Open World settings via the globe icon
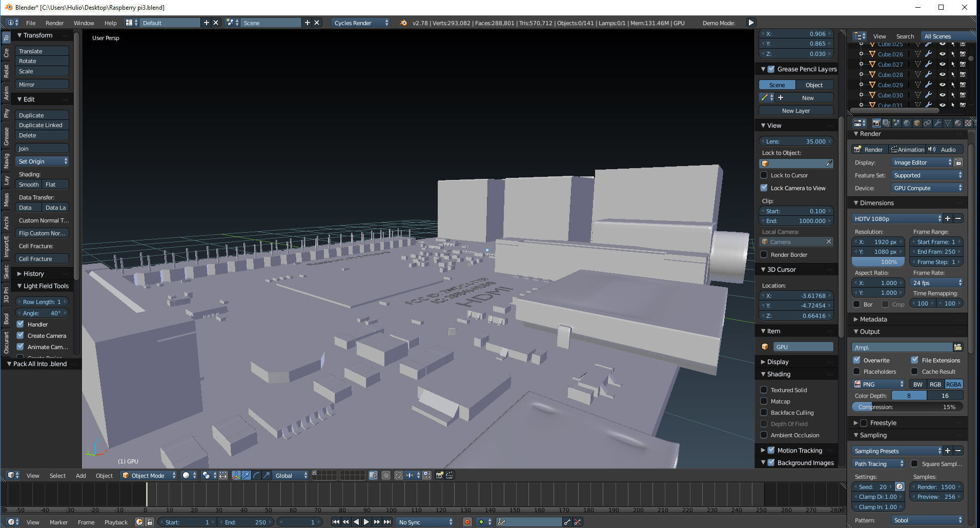Screen dimensions: 980x528 [906, 123]
